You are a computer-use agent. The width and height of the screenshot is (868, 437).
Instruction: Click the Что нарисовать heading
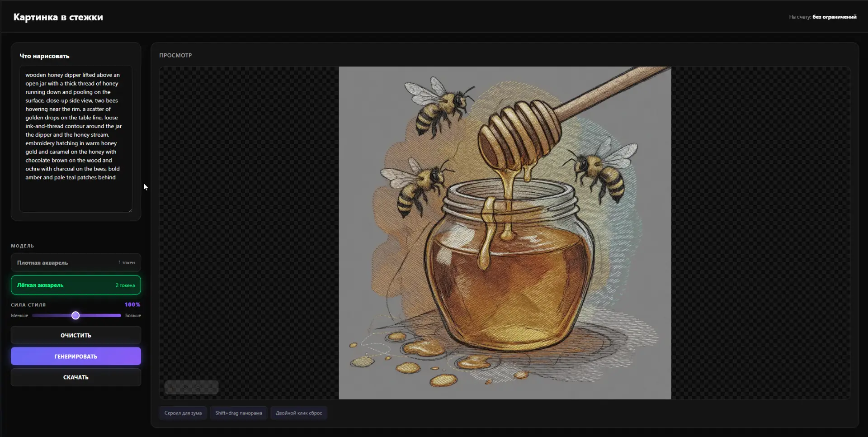tap(44, 56)
